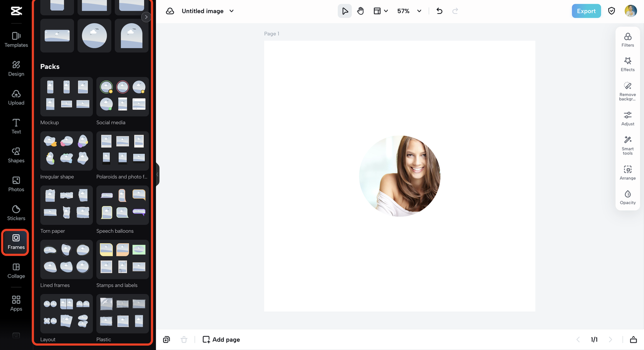
Task: Click the Redo arrow
Action: pyautogui.click(x=455, y=11)
